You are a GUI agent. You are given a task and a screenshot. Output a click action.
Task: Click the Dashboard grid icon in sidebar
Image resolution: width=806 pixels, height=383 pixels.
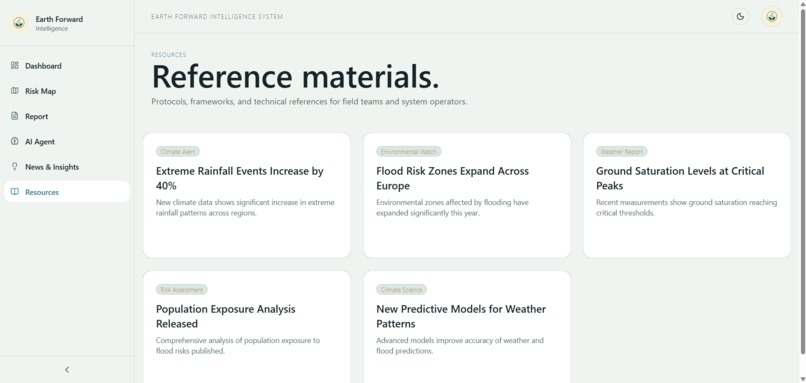(x=14, y=66)
